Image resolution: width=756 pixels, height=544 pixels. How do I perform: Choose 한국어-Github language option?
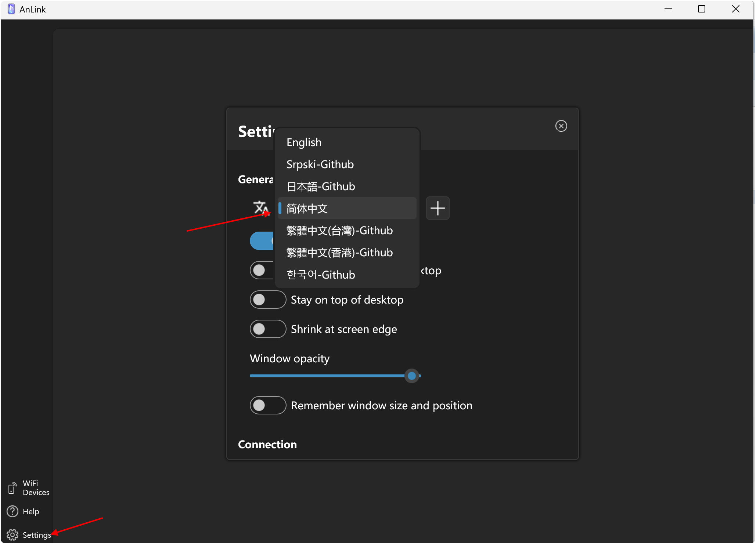[x=321, y=275]
